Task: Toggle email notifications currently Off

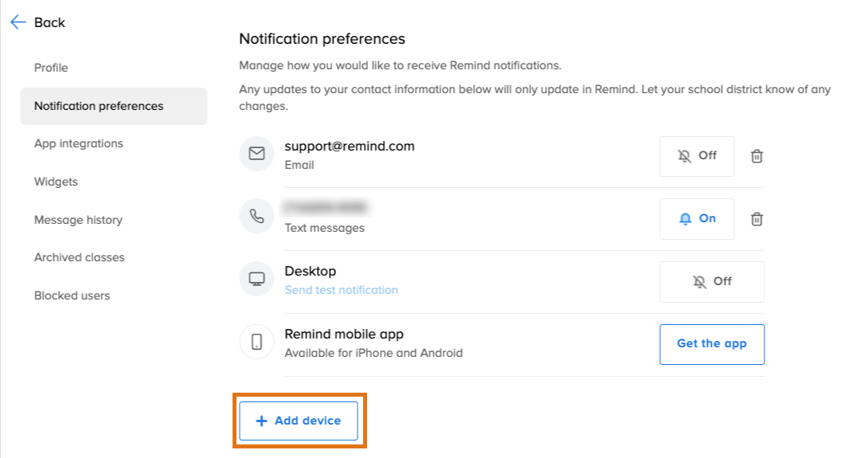Action: coord(697,156)
